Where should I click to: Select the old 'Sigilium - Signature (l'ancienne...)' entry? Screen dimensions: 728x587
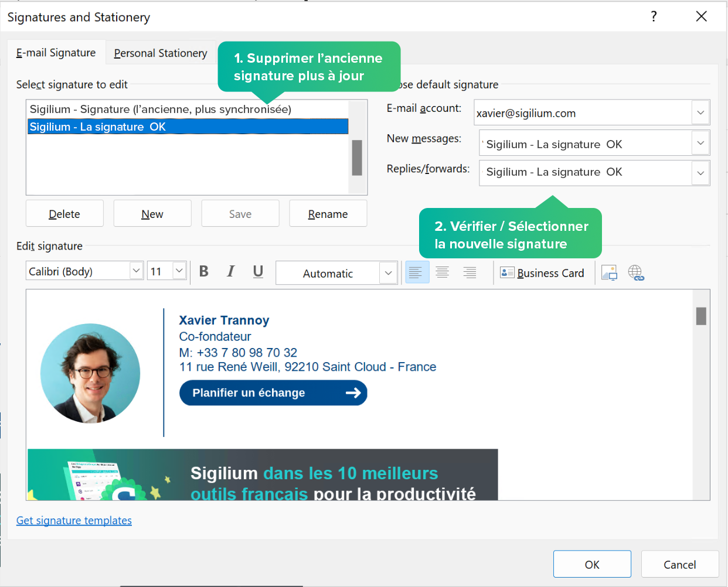tap(188, 109)
